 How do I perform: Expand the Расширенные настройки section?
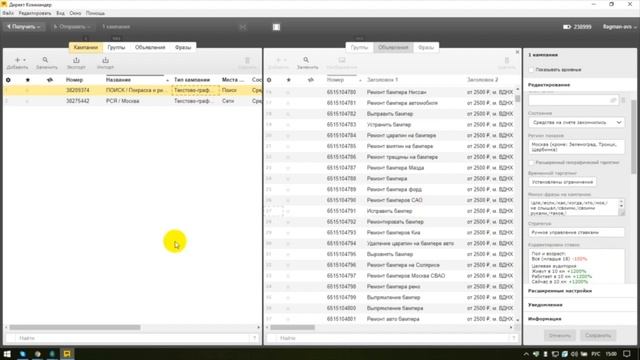click(x=560, y=291)
